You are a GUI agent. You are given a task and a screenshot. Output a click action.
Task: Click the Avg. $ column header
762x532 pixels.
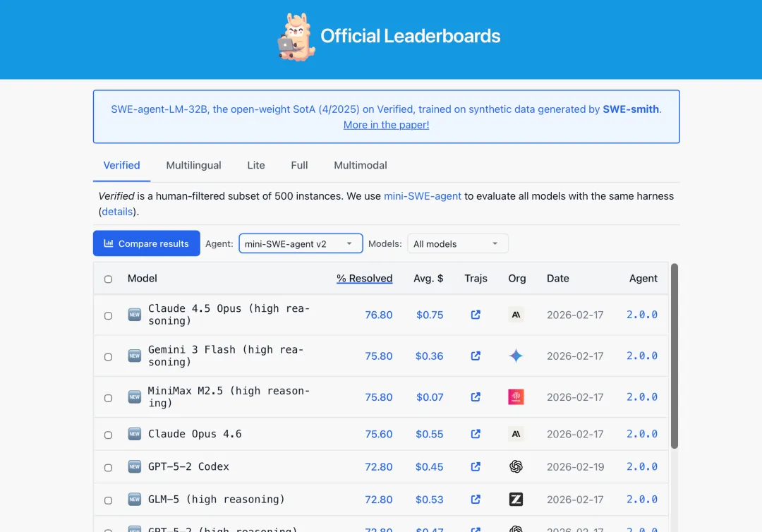428,279
